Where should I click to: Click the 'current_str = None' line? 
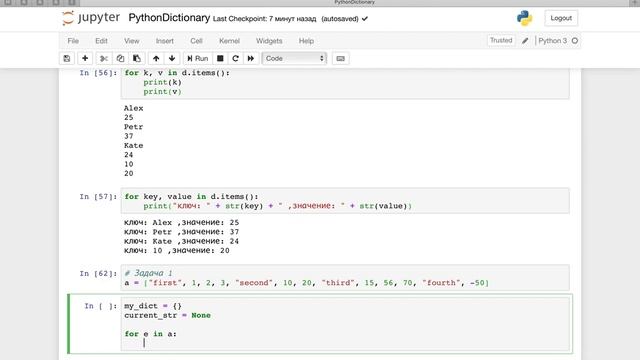pos(167,316)
